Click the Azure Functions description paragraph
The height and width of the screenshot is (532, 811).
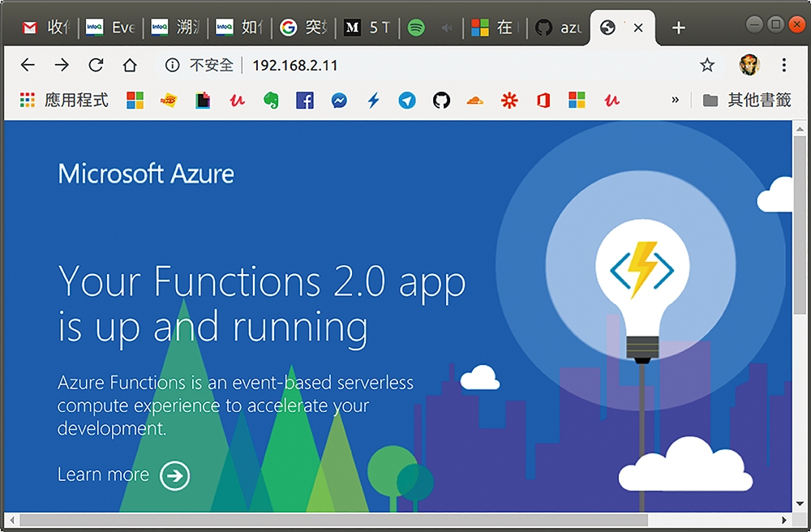click(x=235, y=405)
